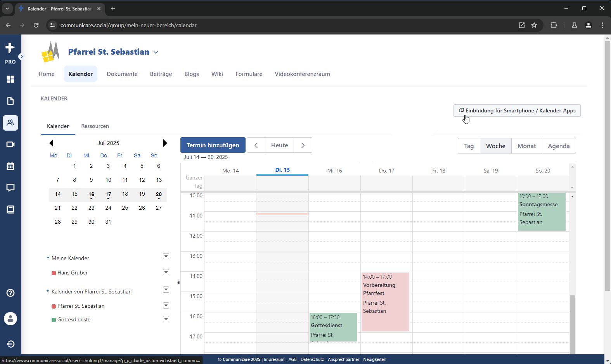
Task: Open the documents icon in sidebar
Action: click(x=10, y=101)
